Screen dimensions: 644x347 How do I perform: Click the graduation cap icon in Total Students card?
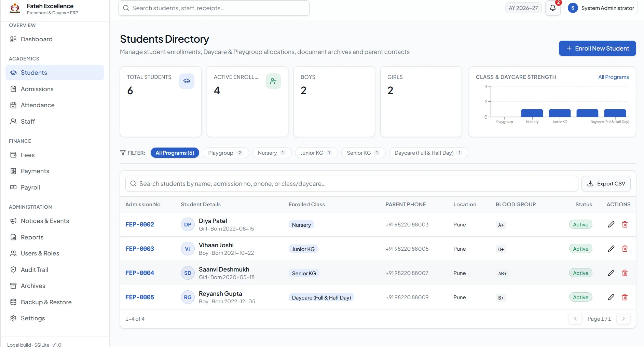click(x=187, y=81)
